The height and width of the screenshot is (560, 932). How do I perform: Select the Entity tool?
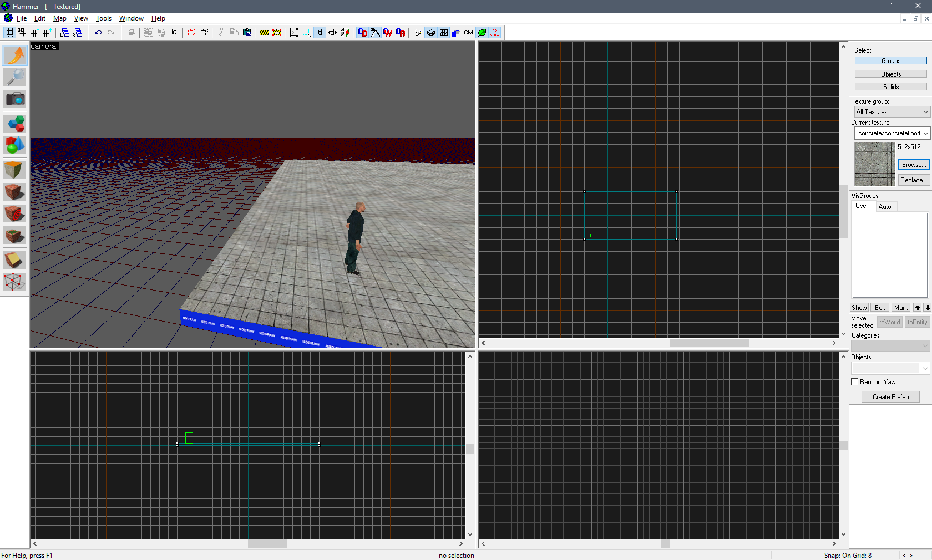tap(15, 123)
